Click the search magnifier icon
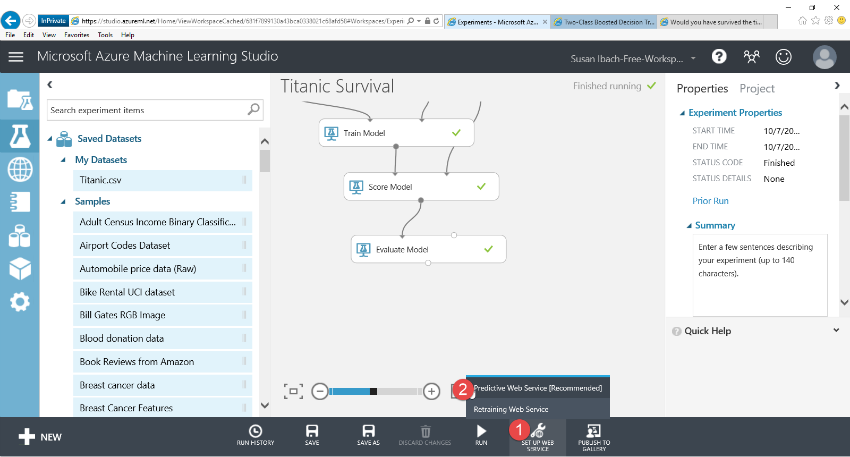850x457 pixels. (254, 110)
